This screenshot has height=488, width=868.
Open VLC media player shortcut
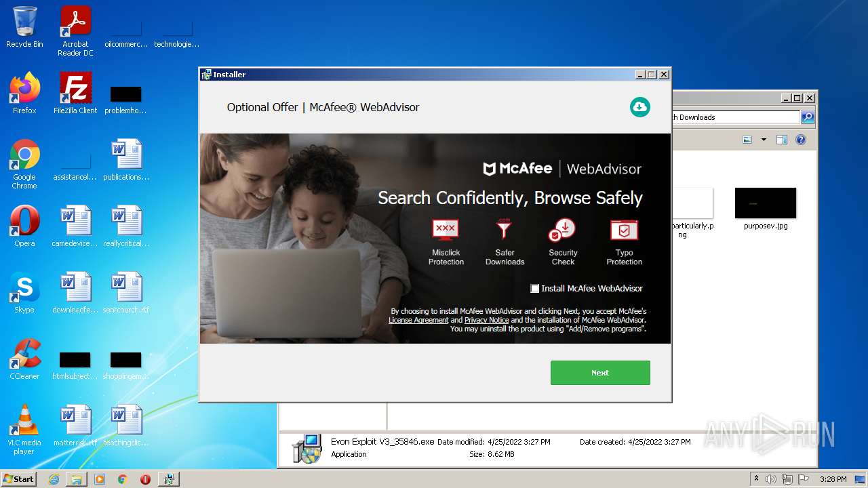[24, 430]
